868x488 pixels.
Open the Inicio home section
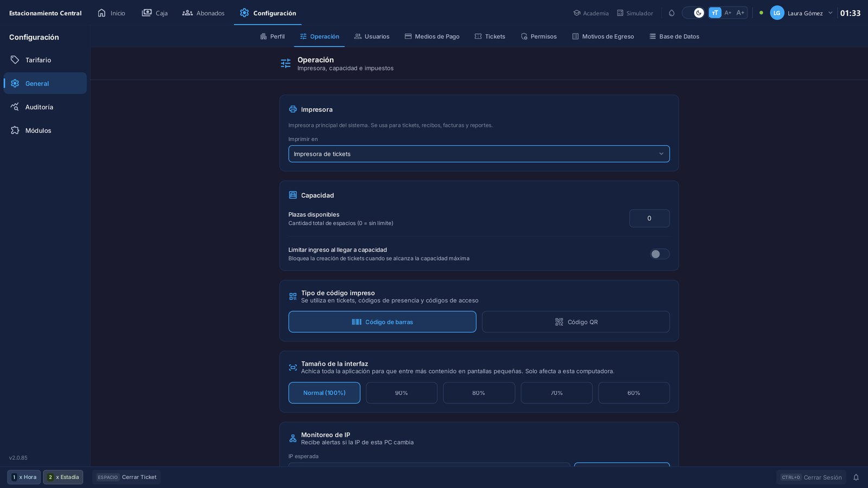coord(111,13)
